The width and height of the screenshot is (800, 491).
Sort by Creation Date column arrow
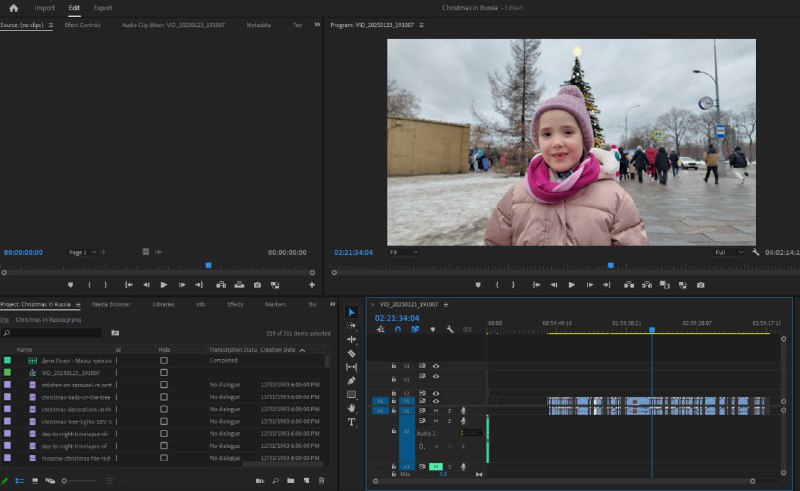tap(303, 350)
